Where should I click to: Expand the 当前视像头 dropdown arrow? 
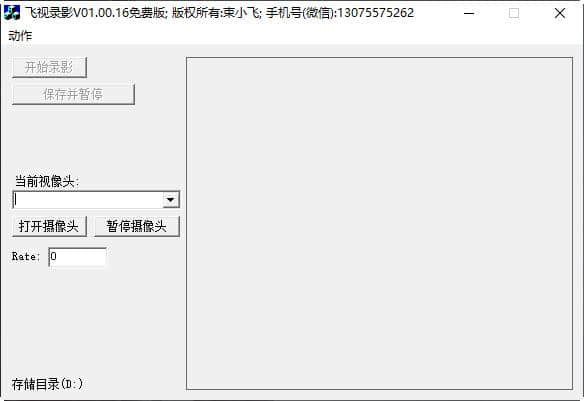pyautogui.click(x=171, y=200)
